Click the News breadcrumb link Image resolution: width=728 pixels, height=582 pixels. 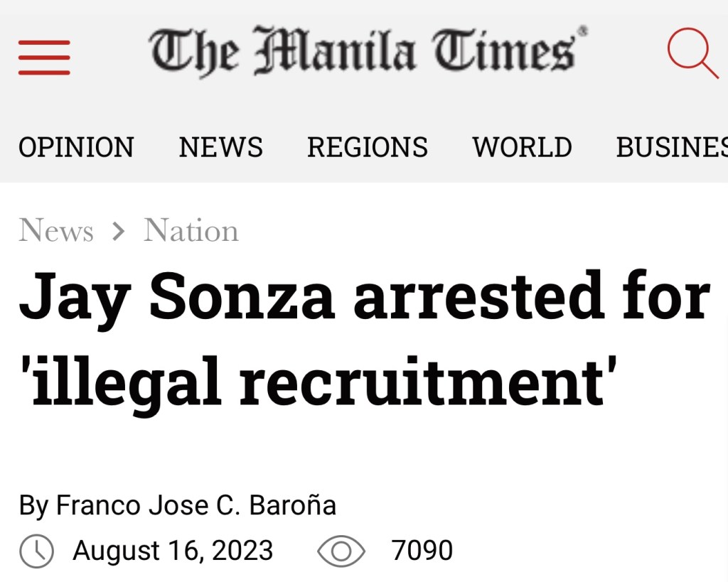(56, 231)
